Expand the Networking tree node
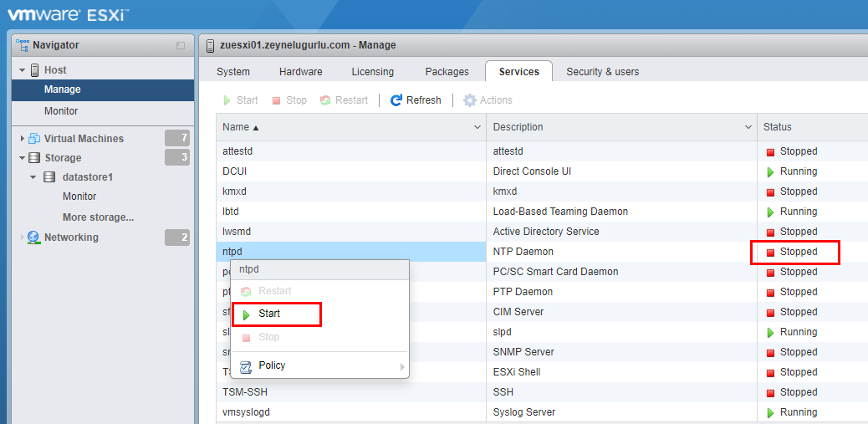 tap(22, 238)
